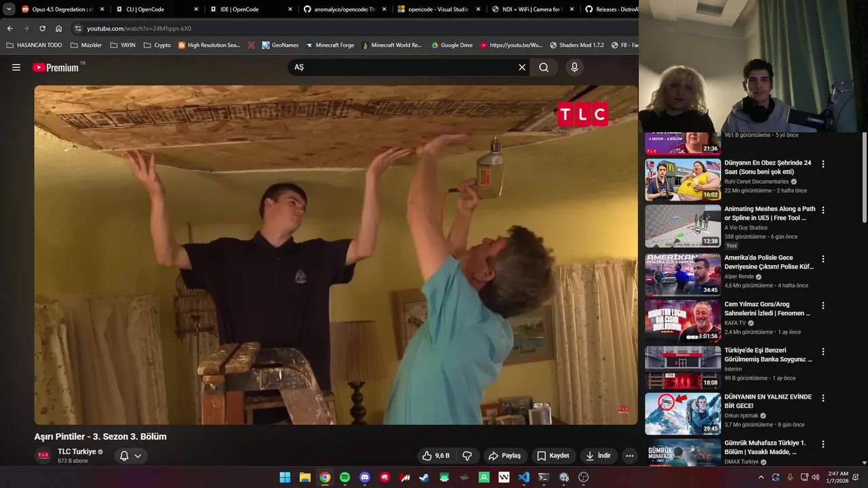Switch to 'Opus 4.5 Degredation' browser tab
Screen dimensions: 868x488
click(x=62, y=9)
